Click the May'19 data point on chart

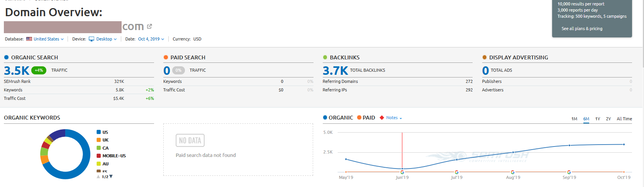346,159
